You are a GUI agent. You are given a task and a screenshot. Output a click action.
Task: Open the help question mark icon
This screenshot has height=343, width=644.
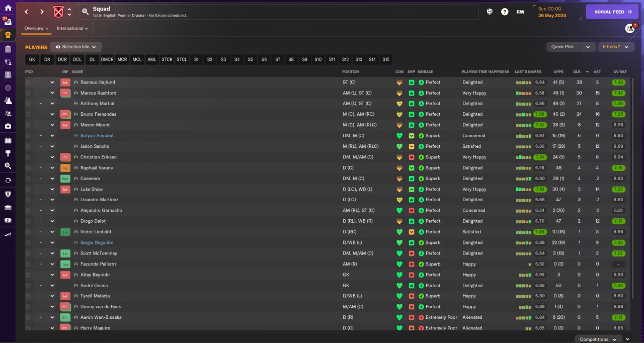pyautogui.click(x=505, y=12)
